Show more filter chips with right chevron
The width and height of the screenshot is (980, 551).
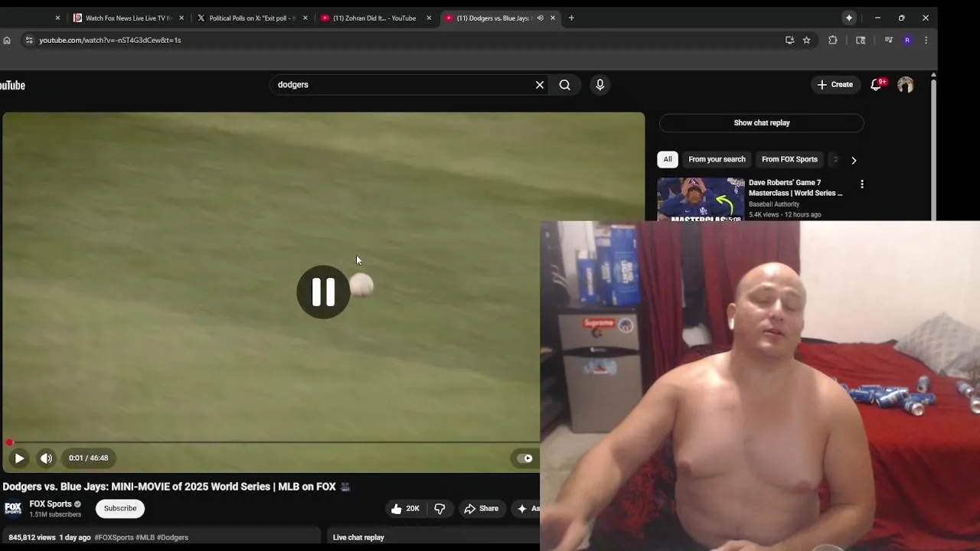click(854, 160)
